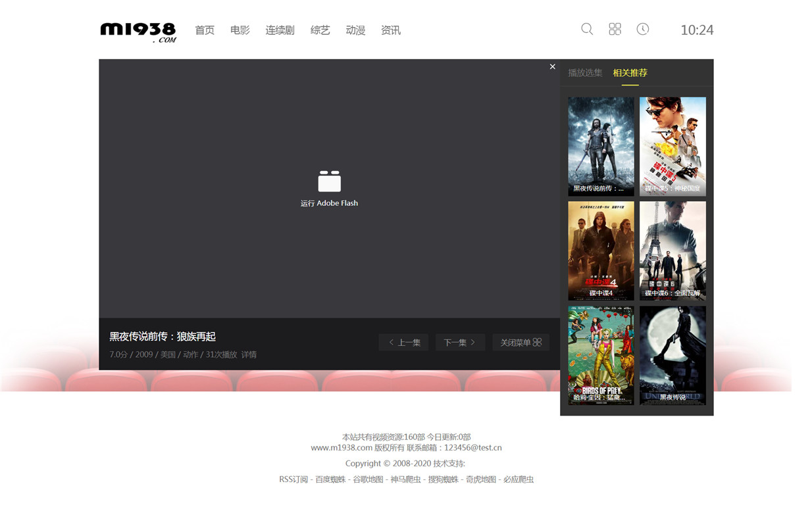Open the 电影 navigation menu

pos(240,30)
